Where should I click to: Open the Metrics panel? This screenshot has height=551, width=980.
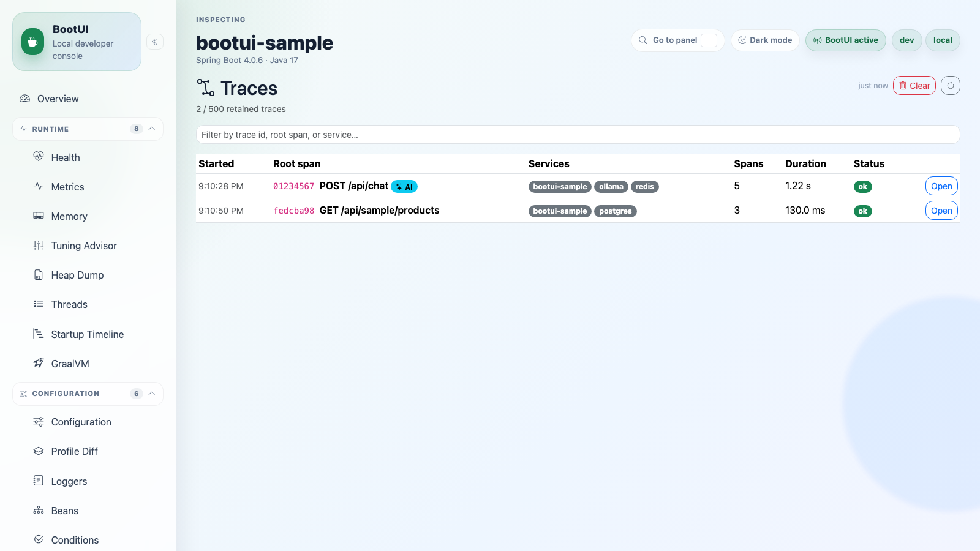pyautogui.click(x=68, y=187)
